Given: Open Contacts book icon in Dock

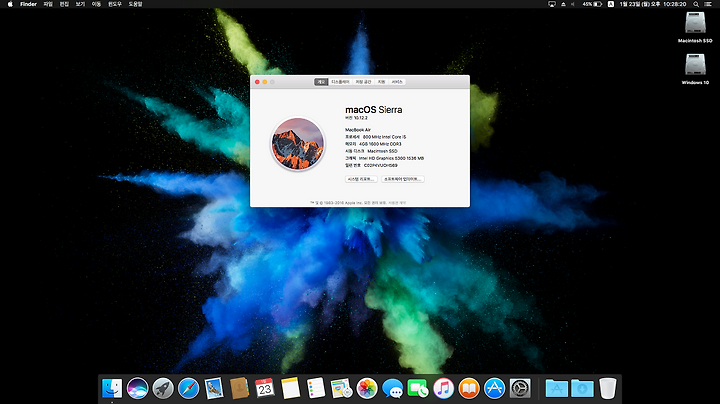Looking at the screenshot, I should click(x=239, y=388).
